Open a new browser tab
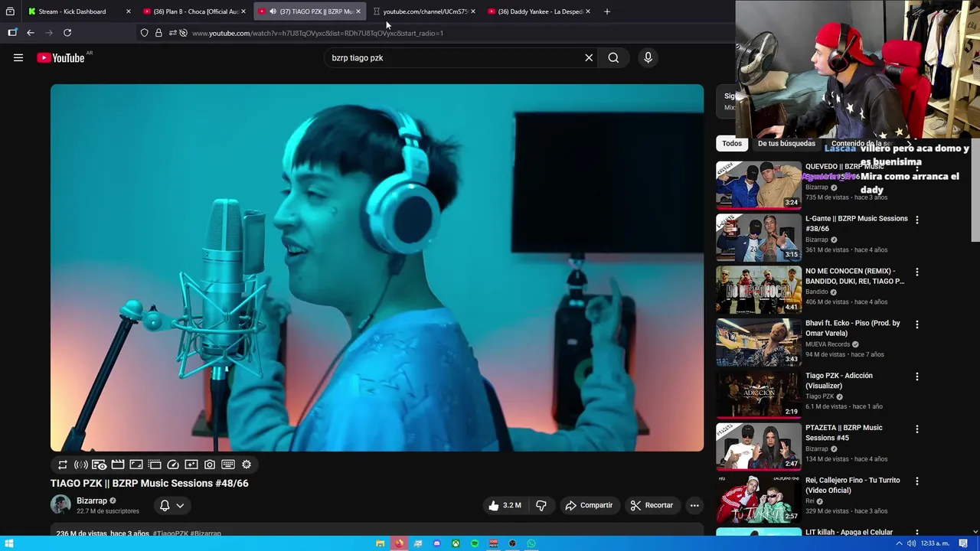The height and width of the screenshot is (551, 980). 607,11
